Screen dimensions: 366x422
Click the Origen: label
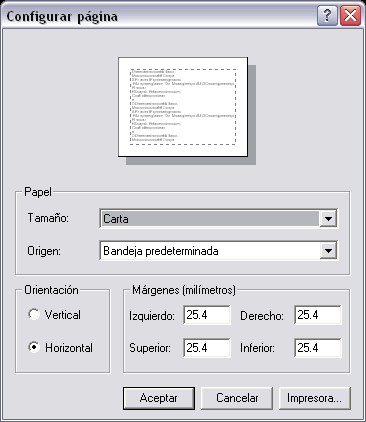pos(44,251)
